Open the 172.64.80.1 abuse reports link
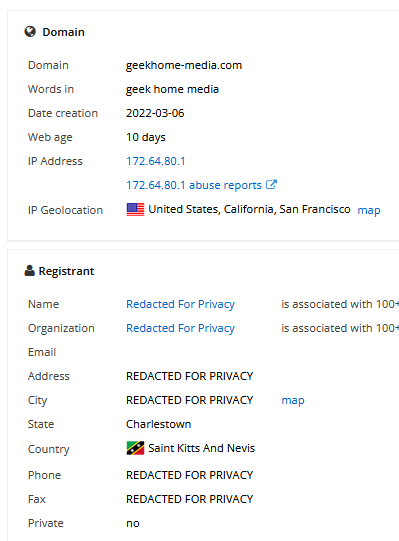Viewport: 399px width, 541px height. point(194,185)
